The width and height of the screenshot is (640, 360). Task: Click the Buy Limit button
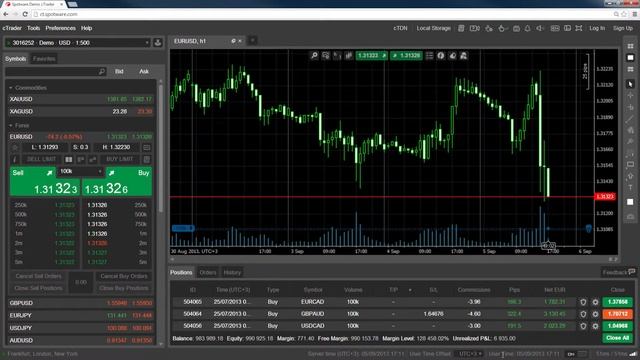coord(120,160)
